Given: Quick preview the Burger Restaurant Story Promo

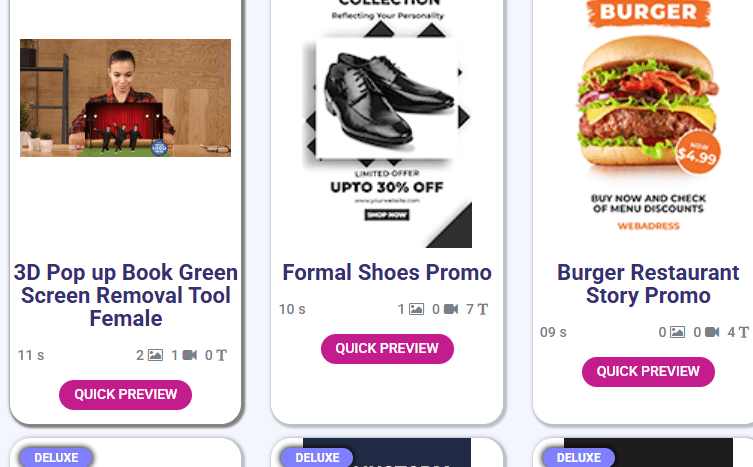Looking at the screenshot, I should pyautogui.click(x=648, y=372).
